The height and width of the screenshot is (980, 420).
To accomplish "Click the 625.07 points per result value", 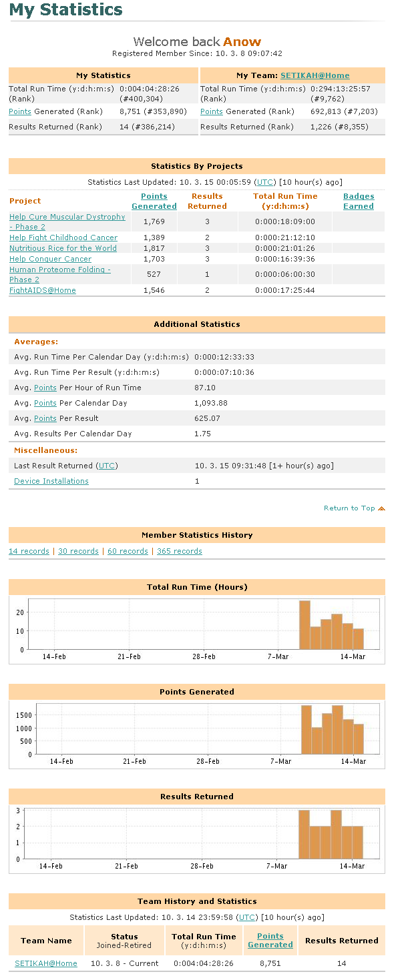I will 206,418.
